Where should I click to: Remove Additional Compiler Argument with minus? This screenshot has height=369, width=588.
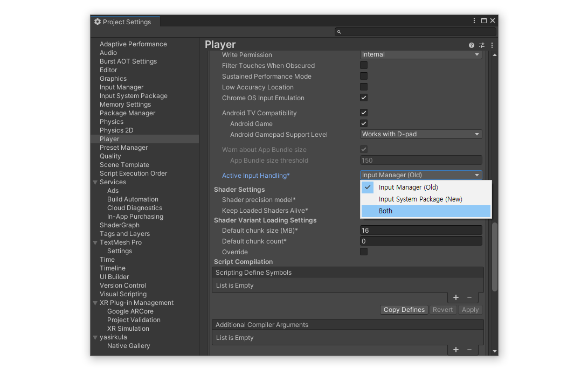pyautogui.click(x=469, y=350)
